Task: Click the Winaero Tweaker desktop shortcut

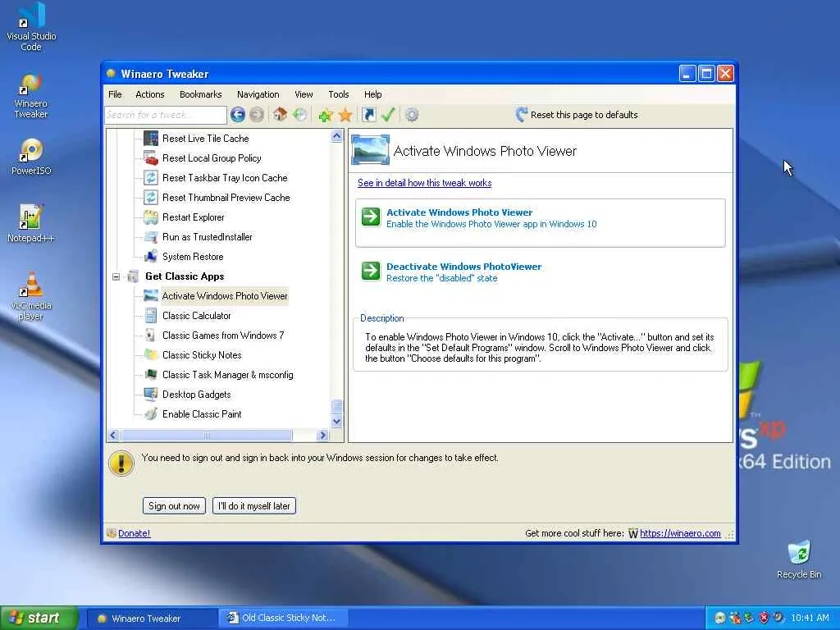Action: point(31,95)
